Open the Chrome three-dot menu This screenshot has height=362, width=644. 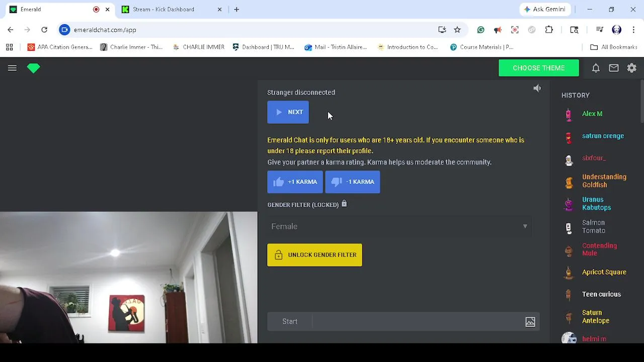coord(633,30)
